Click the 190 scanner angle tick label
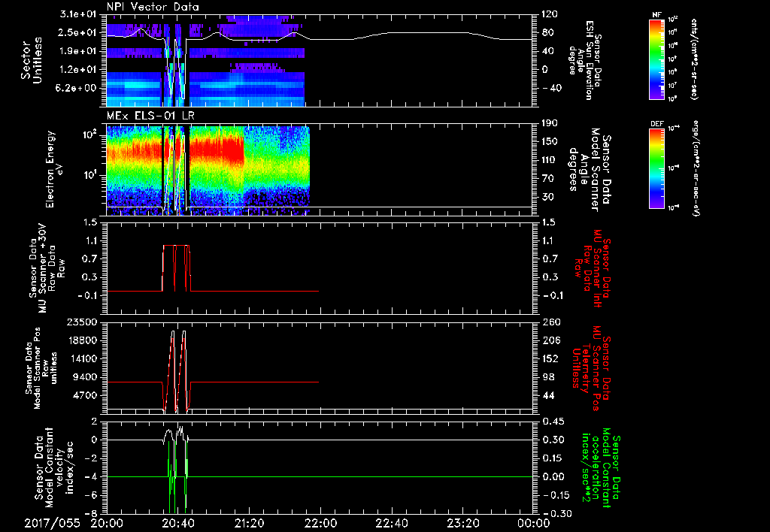The image size is (770, 532). point(550,123)
